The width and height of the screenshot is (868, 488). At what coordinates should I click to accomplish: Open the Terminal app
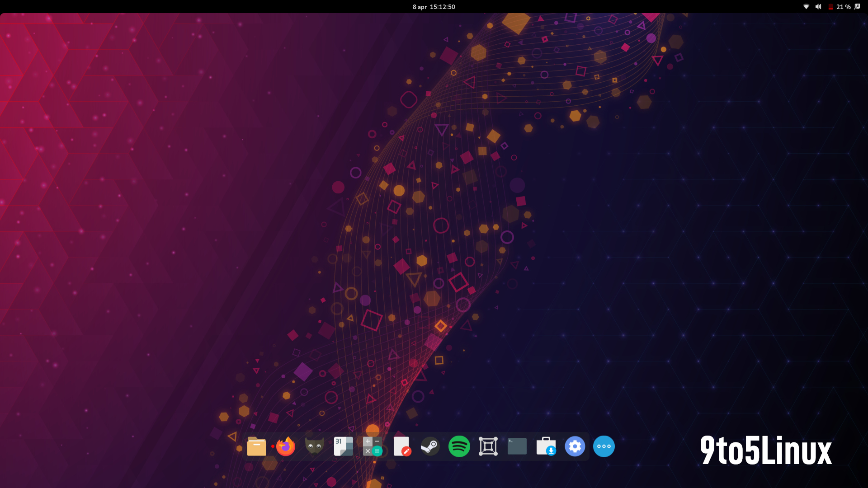tap(517, 446)
